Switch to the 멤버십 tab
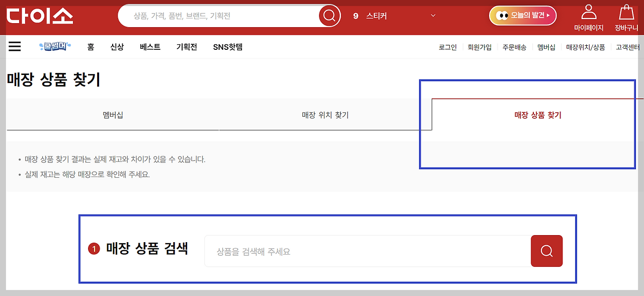Screen dimensions: 644x296 113,115
